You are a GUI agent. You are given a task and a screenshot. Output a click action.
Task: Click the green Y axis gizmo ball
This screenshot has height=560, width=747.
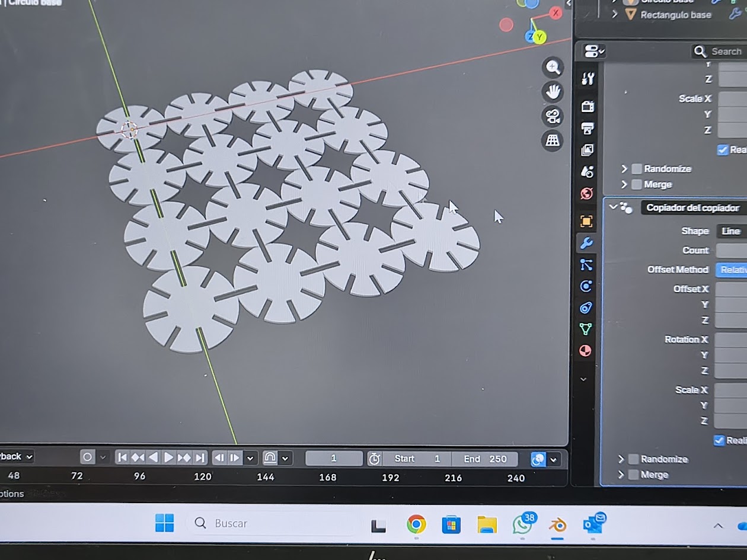point(539,37)
